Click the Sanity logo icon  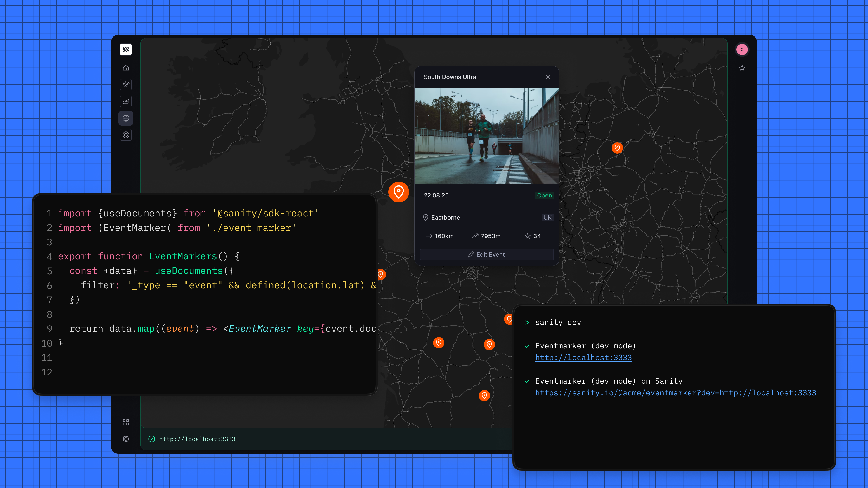point(126,49)
